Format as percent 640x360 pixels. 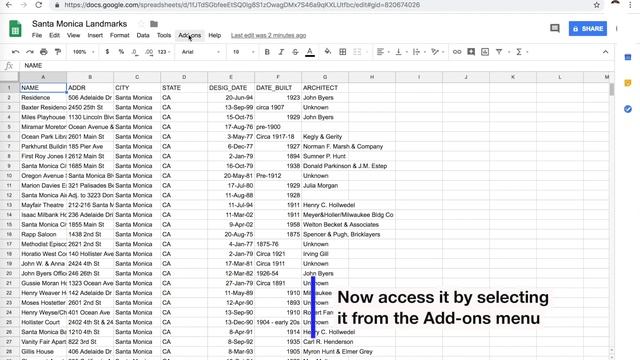pyautogui.click(x=121, y=52)
